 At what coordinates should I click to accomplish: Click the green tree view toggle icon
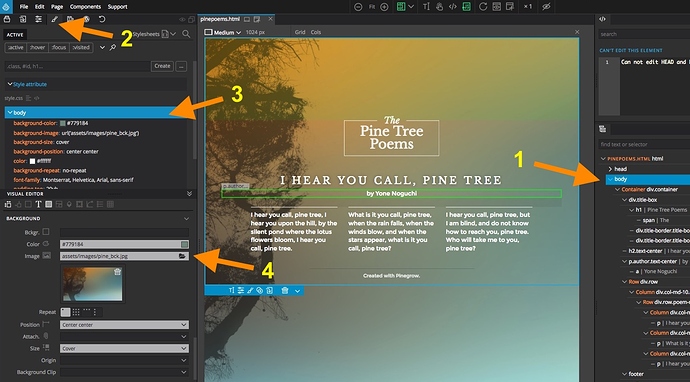466,7
